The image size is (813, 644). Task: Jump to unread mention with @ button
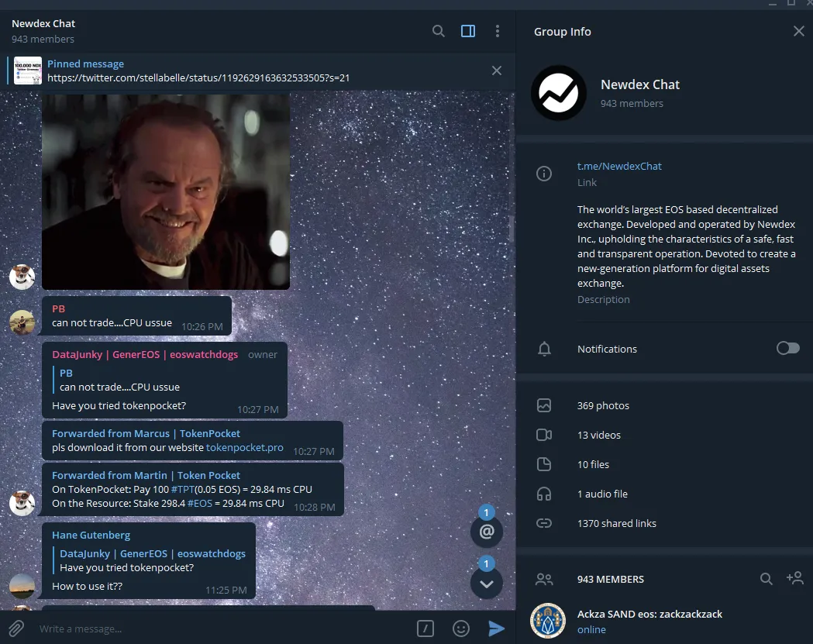click(x=487, y=532)
